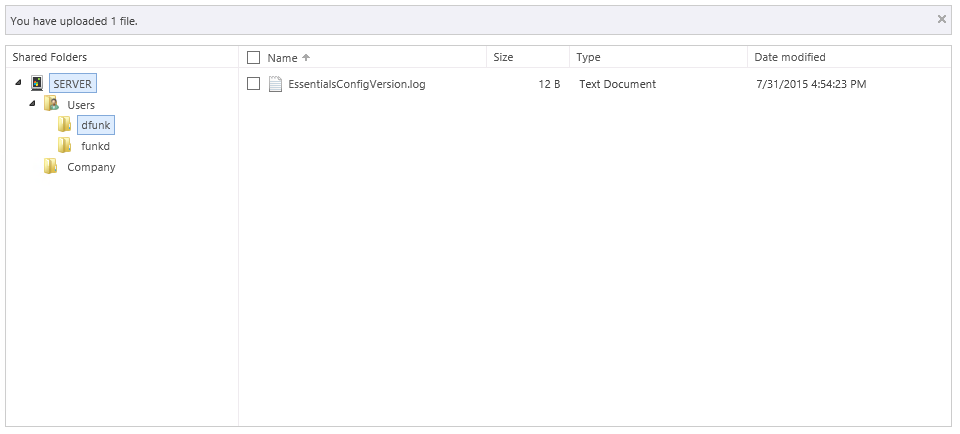Sort files by Type column

(x=588, y=58)
